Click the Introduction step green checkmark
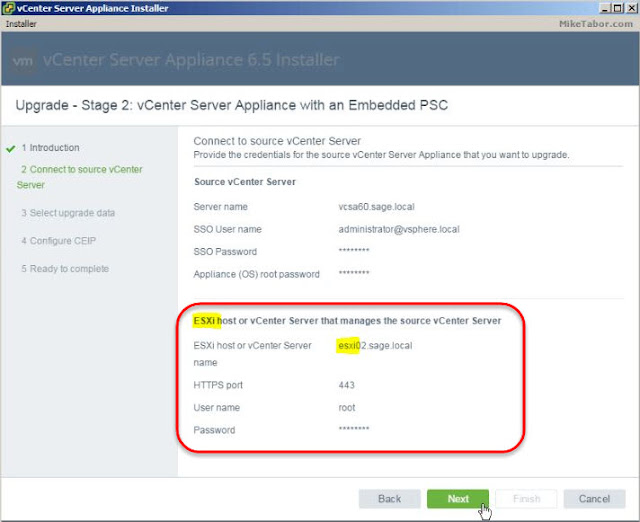The image size is (640, 522). [x=11, y=149]
